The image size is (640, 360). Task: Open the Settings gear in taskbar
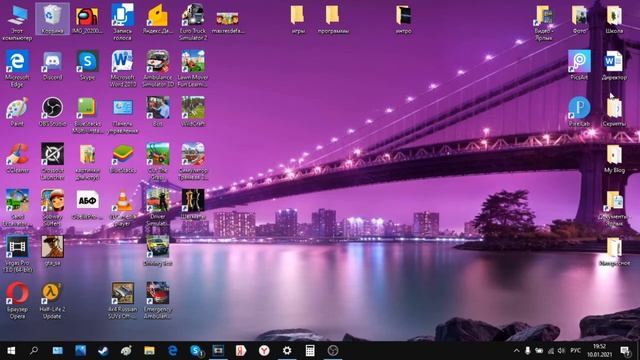click(x=287, y=351)
